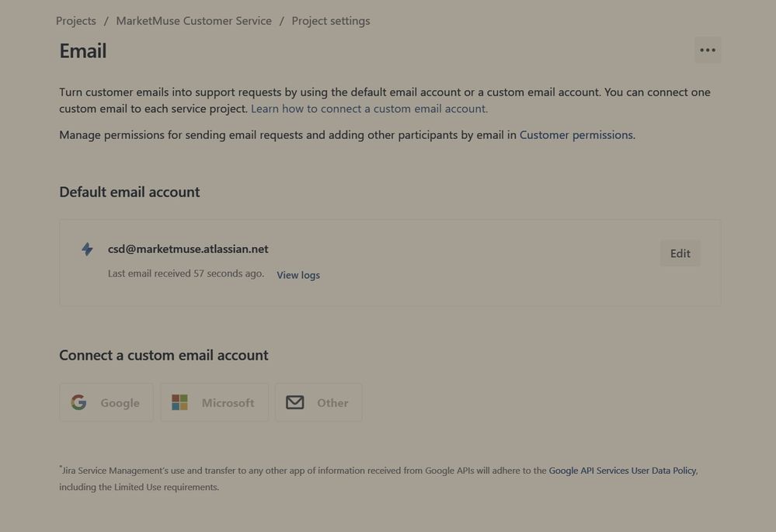Screen dimensions: 776x532
Task: Click Edit for the default email account
Action: tap(680, 253)
